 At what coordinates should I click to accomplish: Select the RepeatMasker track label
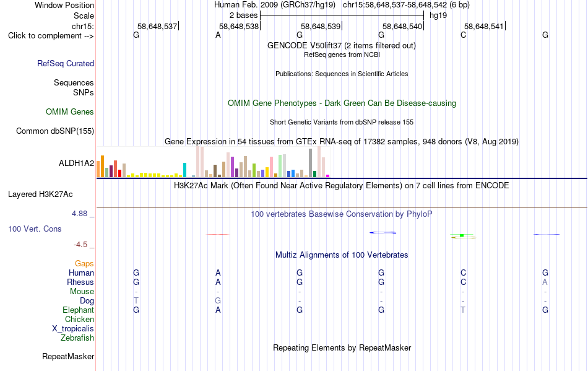[x=68, y=356]
